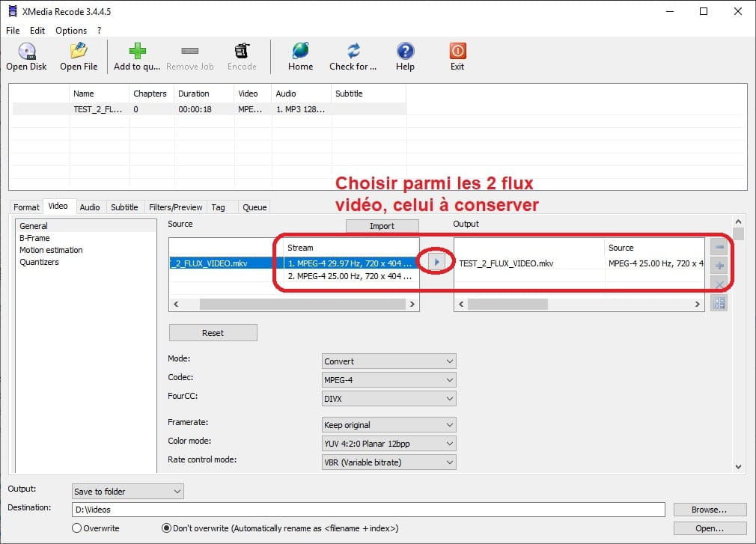Open the Edit menu

click(37, 31)
